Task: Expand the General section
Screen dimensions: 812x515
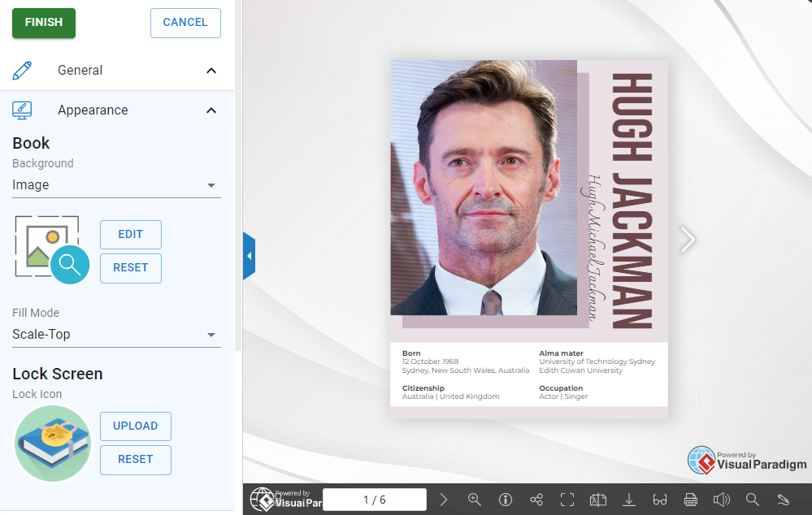Action: click(x=211, y=71)
